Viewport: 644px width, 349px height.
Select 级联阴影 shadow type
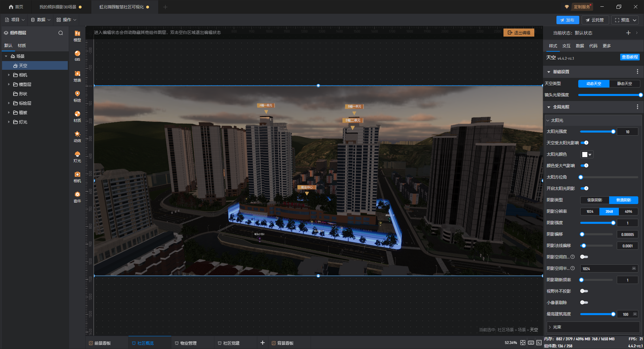(595, 200)
